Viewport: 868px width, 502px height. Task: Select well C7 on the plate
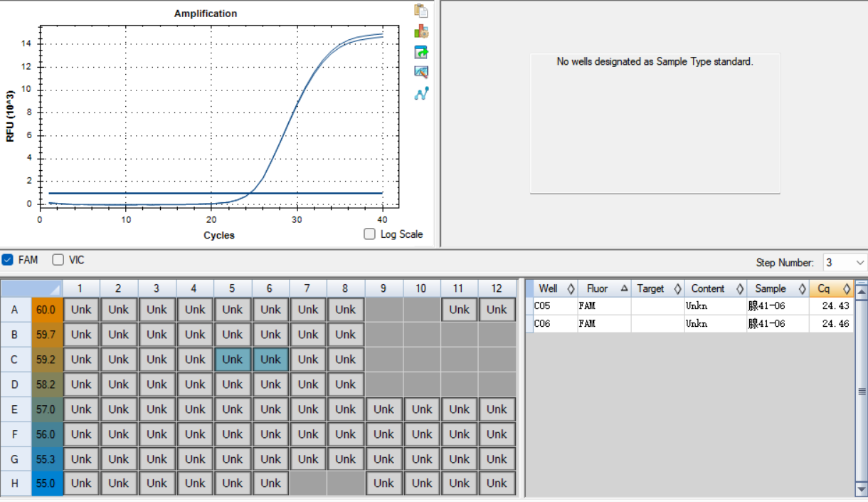[308, 360]
